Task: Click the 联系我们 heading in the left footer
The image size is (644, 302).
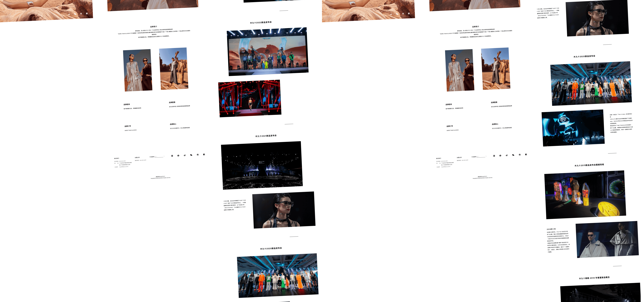Action: [x=117, y=158]
